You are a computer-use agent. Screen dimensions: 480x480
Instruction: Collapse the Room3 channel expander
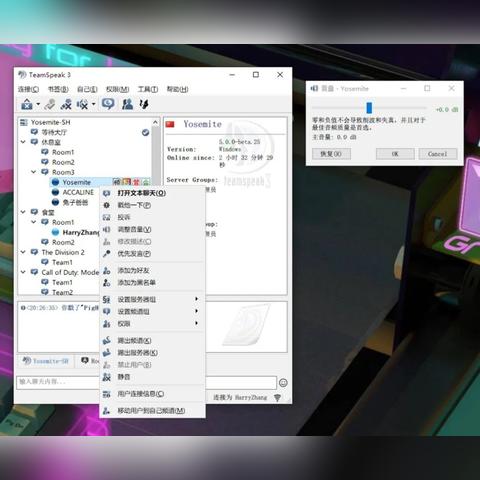(34, 172)
